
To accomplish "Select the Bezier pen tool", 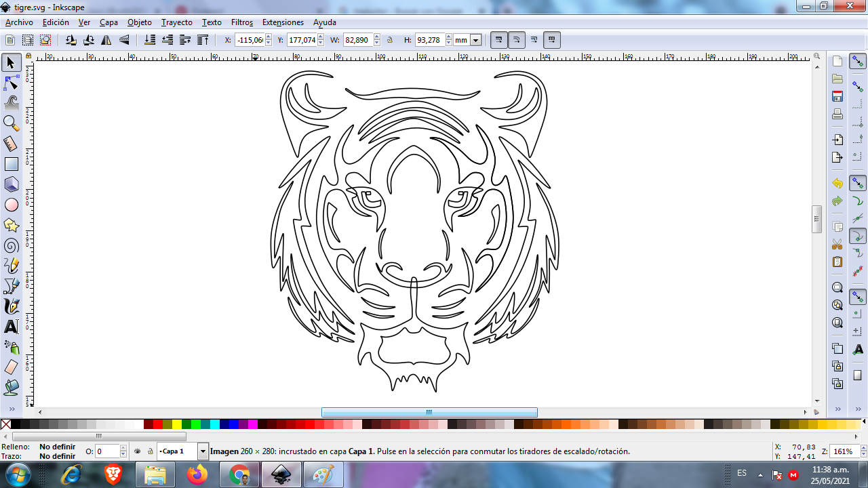I will [11, 285].
